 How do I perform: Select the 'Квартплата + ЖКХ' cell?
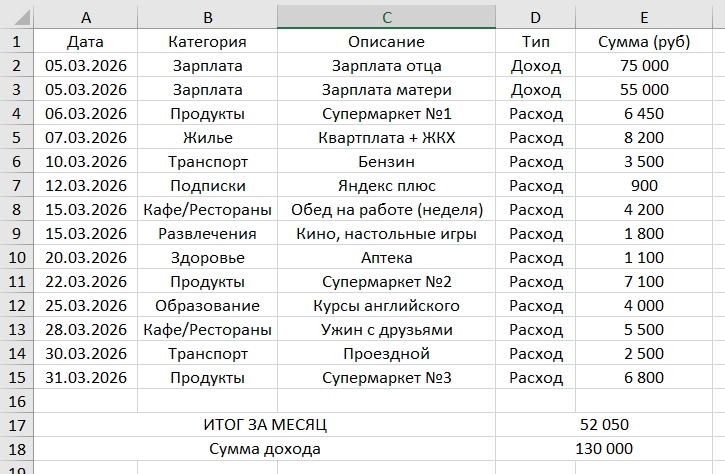(386, 138)
